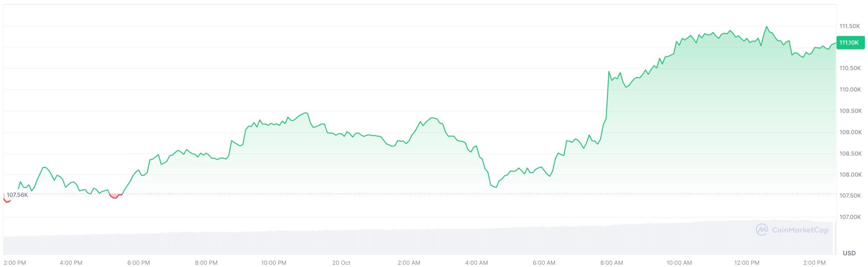This screenshot has width=868, height=267.
Task: Select the 6:00 PM time axis label
Action: (x=139, y=263)
